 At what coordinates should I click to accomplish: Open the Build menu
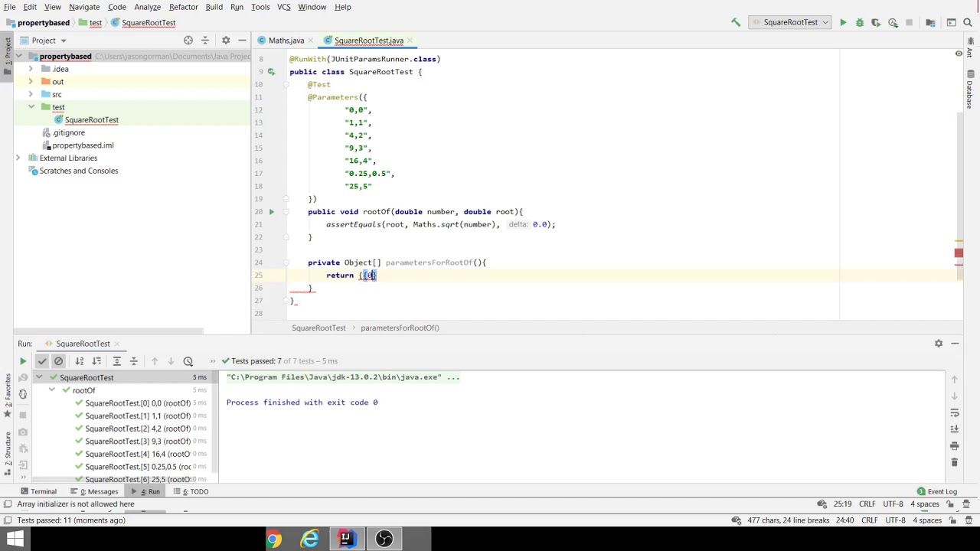(x=214, y=7)
